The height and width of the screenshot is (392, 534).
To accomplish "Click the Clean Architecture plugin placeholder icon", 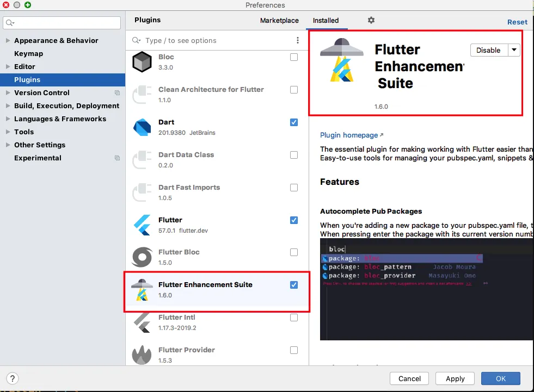I will click(142, 94).
